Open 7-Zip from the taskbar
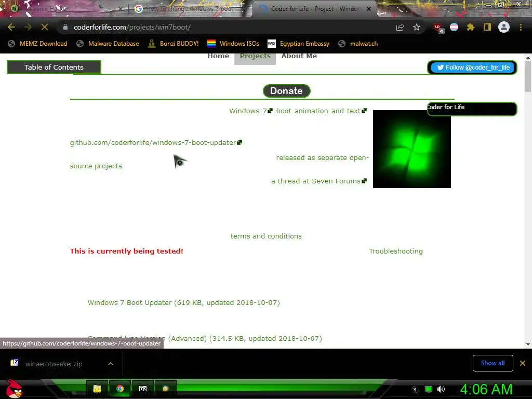532x399 pixels. (x=143, y=389)
